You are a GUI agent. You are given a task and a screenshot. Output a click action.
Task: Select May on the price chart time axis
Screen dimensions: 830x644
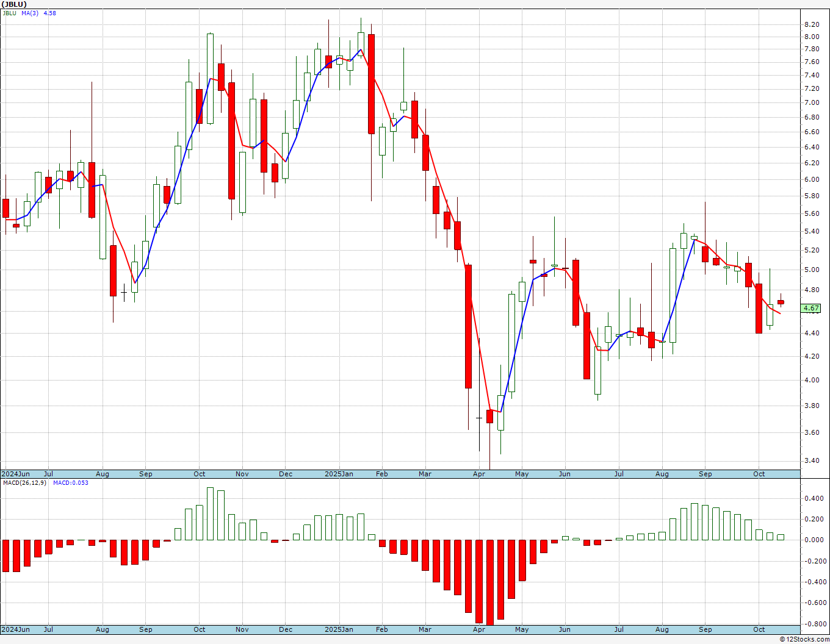tap(522, 474)
